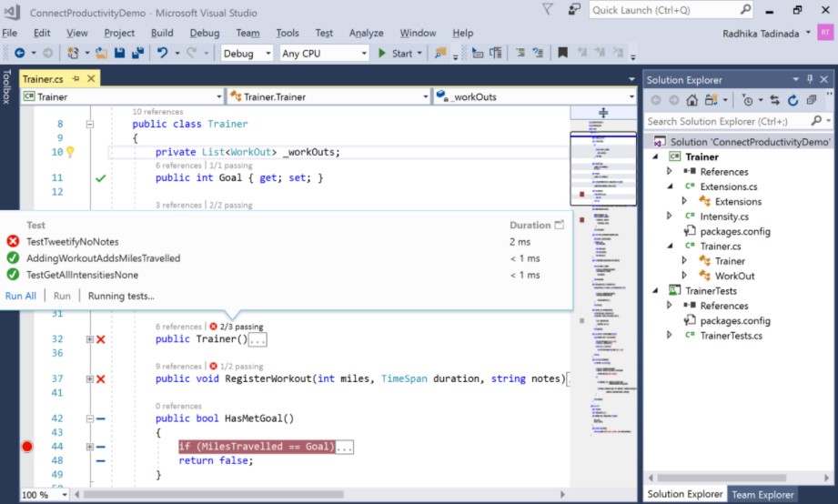Image resolution: width=838 pixels, height=504 pixels.
Task: Expand the Intensity.cs tree node
Action: pyautogui.click(x=669, y=216)
